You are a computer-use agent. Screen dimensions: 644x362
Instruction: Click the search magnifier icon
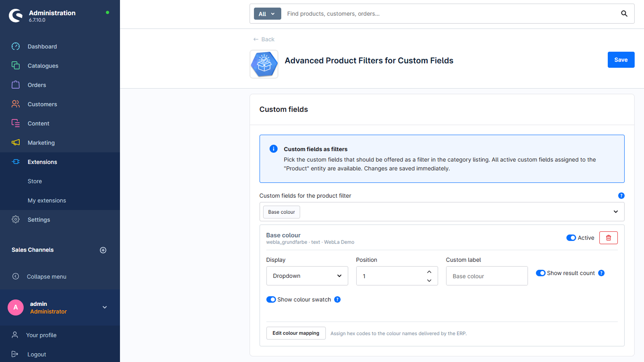coord(624,14)
